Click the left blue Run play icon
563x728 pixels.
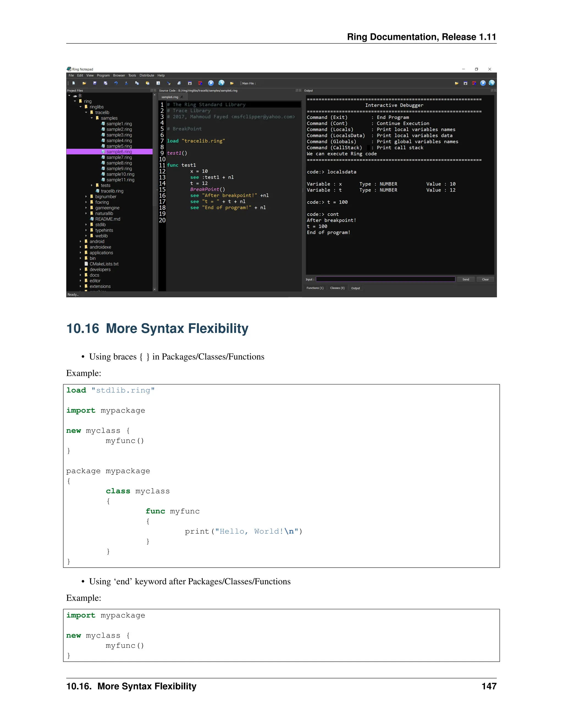coord(211,83)
